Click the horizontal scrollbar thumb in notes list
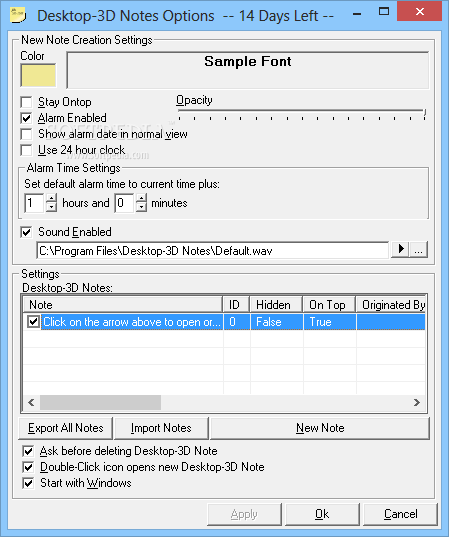The height and width of the screenshot is (537, 449). pos(100,402)
